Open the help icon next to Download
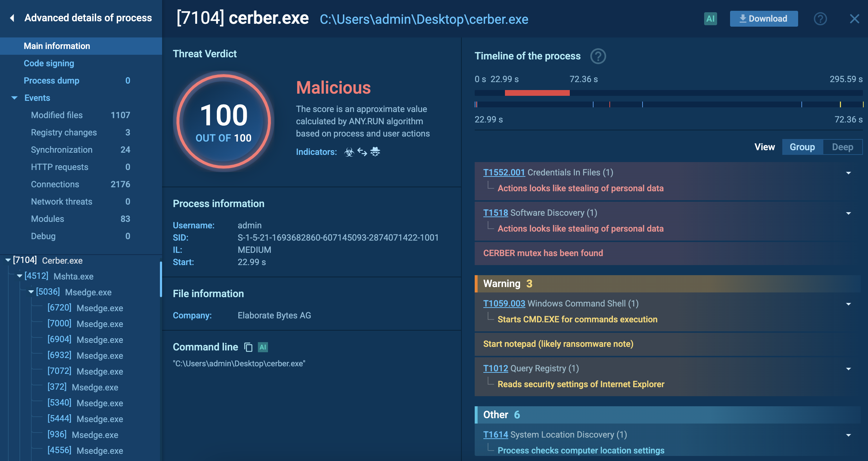Image resolution: width=868 pixels, height=461 pixels. pos(820,19)
